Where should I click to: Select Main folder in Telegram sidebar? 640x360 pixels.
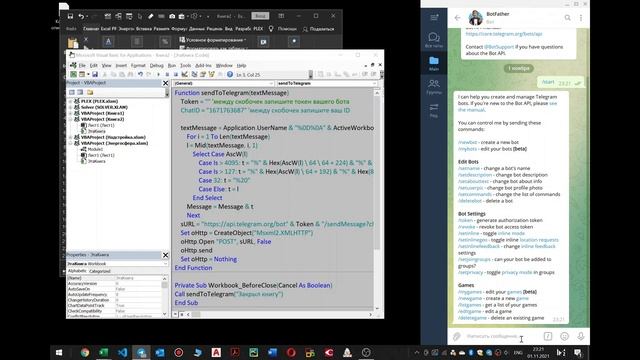pyautogui.click(x=434, y=63)
